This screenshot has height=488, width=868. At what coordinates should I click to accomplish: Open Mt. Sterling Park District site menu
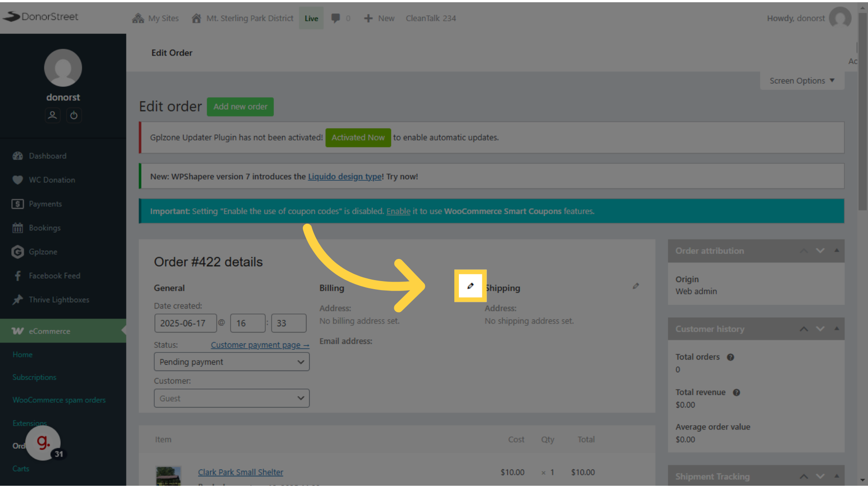(242, 18)
